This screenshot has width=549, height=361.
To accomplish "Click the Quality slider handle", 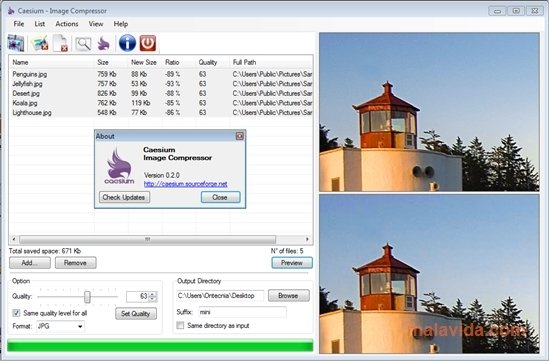I will (x=87, y=297).
